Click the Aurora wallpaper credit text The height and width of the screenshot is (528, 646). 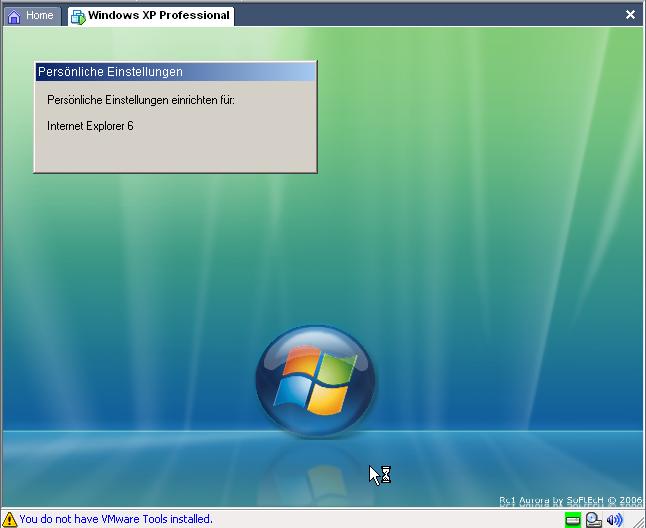pos(570,500)
